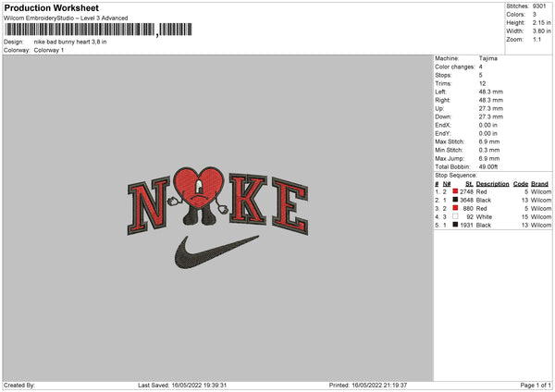Click the Zoom value 1:1

click(536, 39)
